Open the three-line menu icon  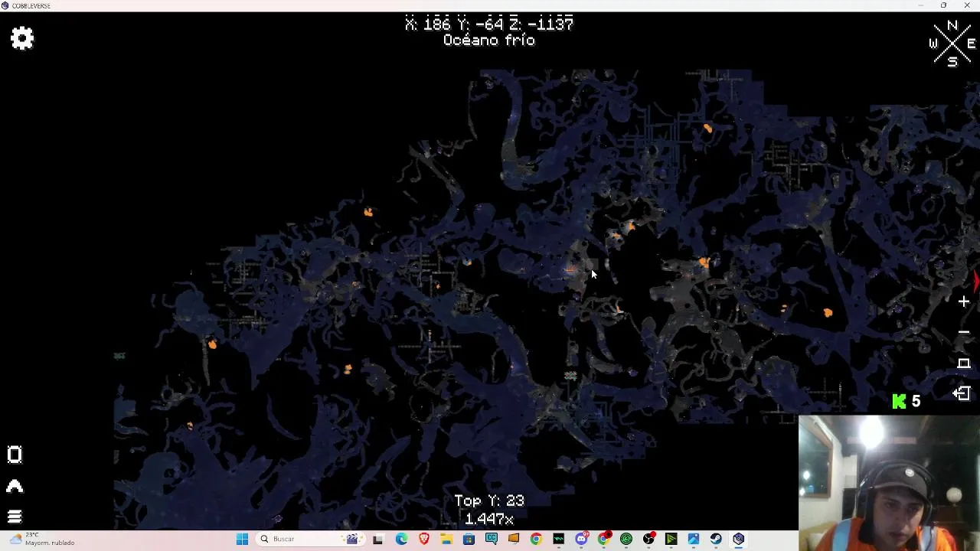pyautogui.click(x=15, y=517)
